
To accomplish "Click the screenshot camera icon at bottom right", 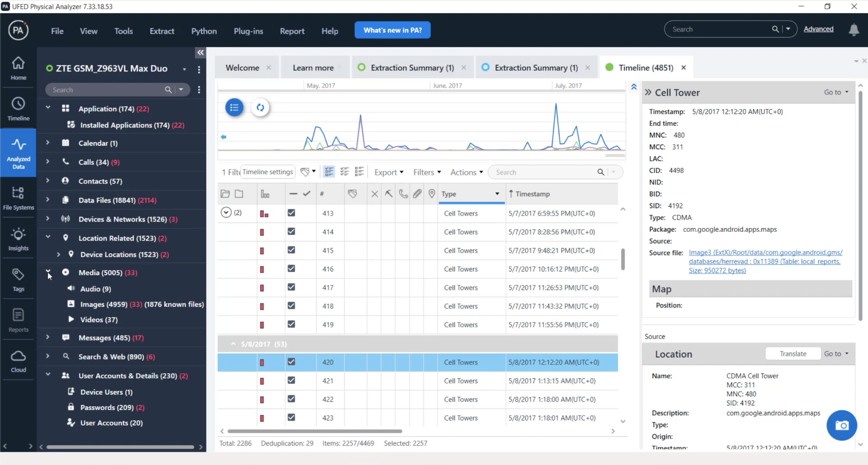I will [841, 425].
